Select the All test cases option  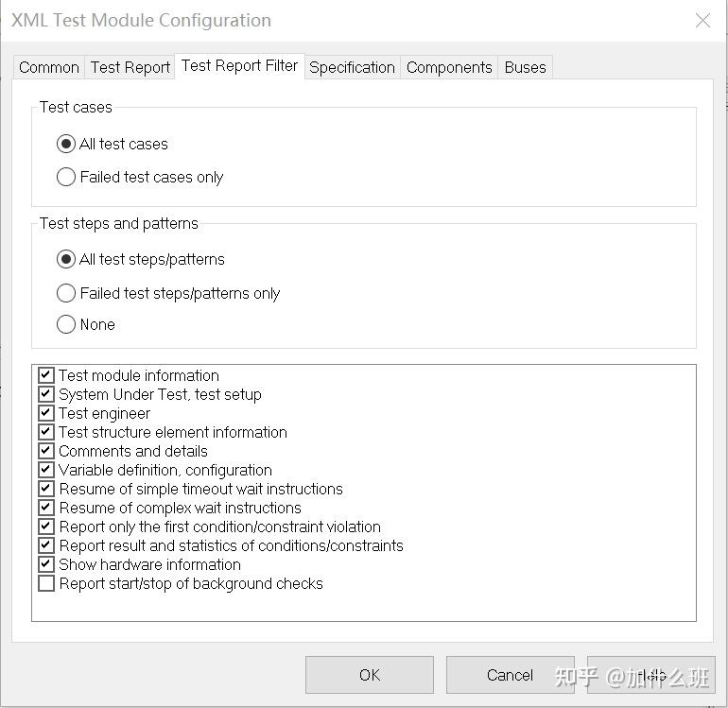coord(66,144)
